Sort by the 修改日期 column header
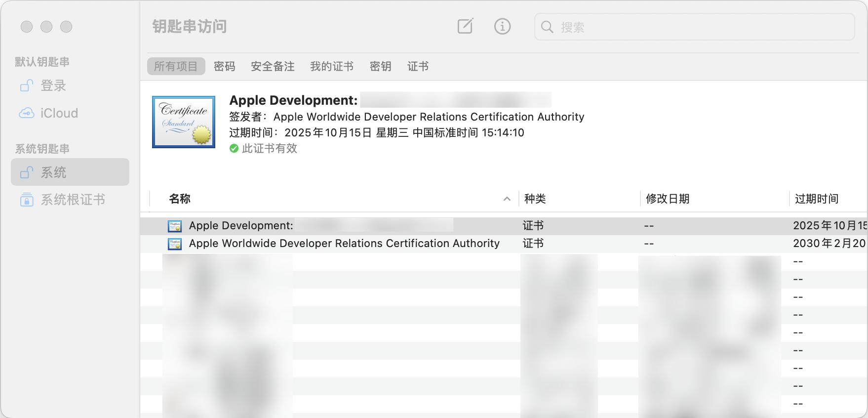Viewport: 868px width, 418px height. click(668, 199)
